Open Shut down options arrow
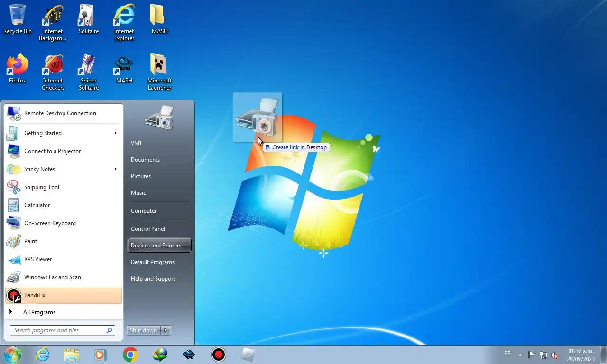Viewport: 607px width, 364px height. point(166,330)
